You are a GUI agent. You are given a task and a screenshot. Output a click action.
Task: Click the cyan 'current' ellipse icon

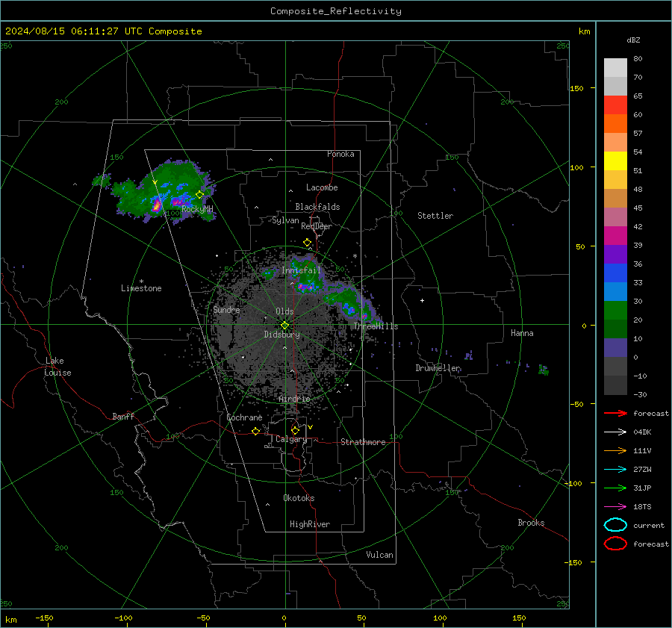coord(615,525)
